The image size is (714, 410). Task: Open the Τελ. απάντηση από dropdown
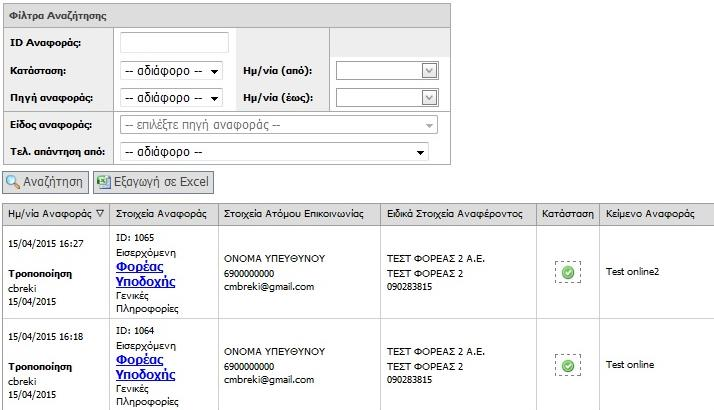(274, 152)
